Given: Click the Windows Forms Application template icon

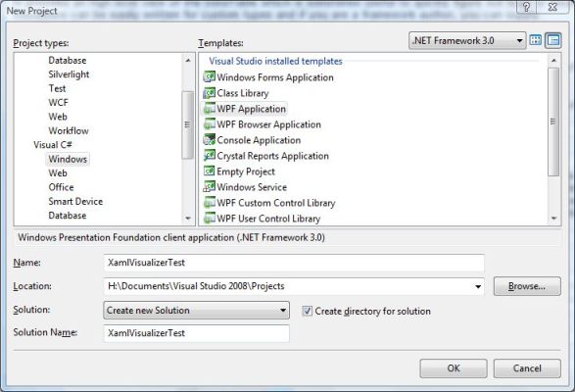Looking at the screenshot, I should (209, 77).
